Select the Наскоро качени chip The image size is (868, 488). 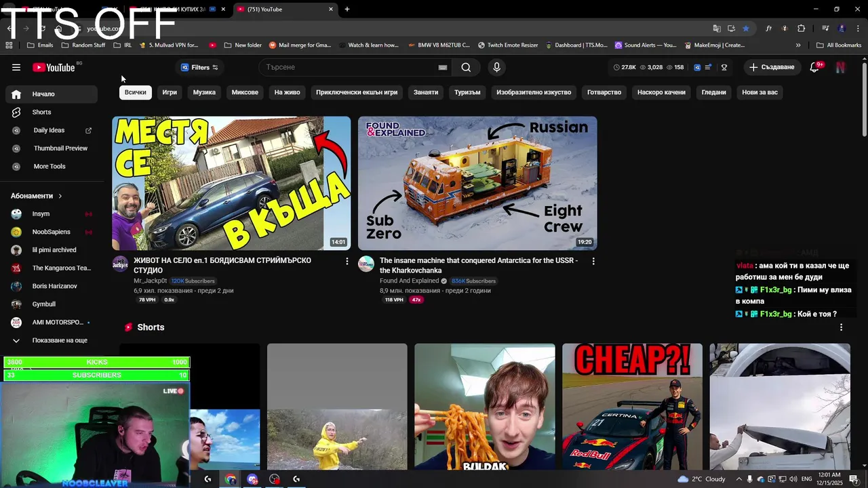click(661, 92)
